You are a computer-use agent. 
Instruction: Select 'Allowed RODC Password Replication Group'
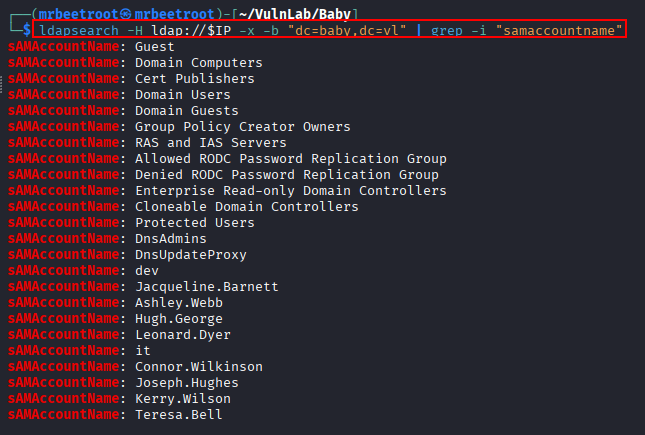(x=291, y=159)
